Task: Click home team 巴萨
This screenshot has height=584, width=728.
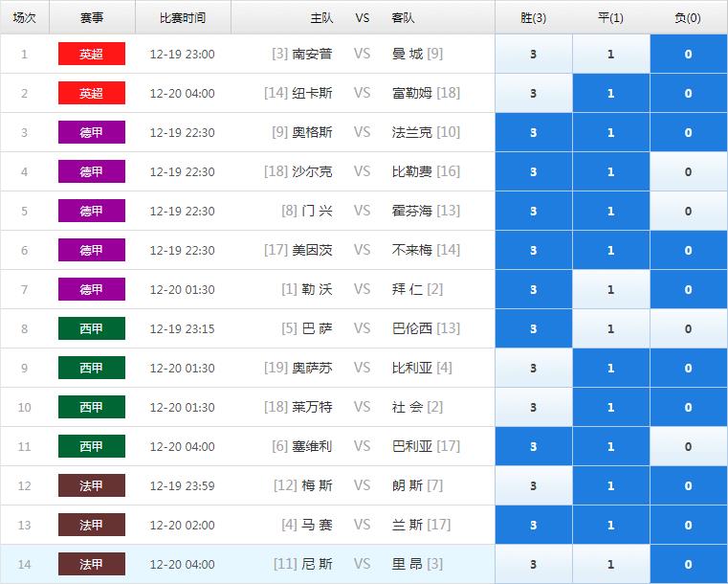Action: [x=317, y=329]
